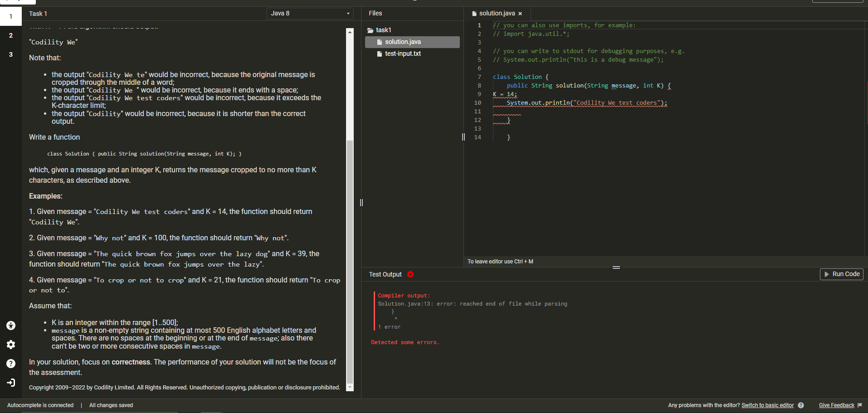868x413 pixels.
Task: Click the public String solution method line
Action: [589, 86]
